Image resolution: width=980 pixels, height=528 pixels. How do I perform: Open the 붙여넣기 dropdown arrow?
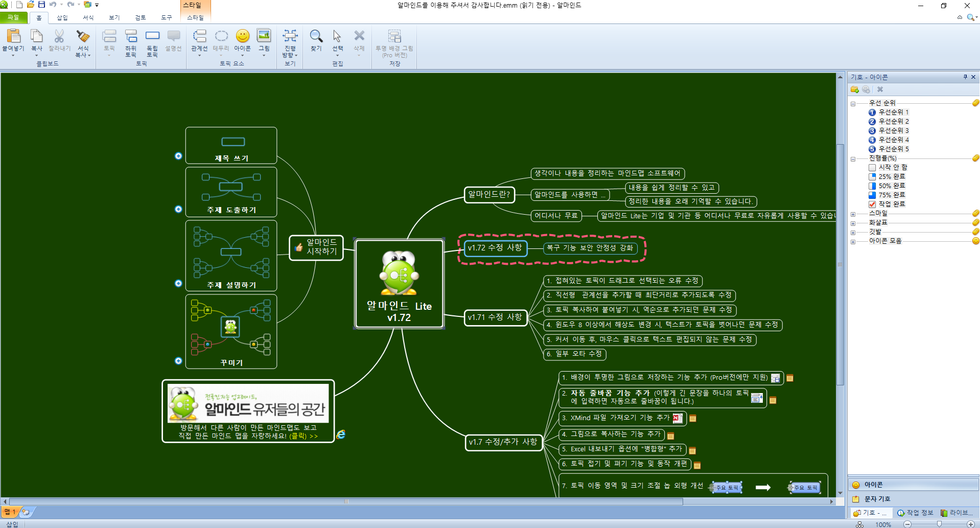(x=13, y=55)
